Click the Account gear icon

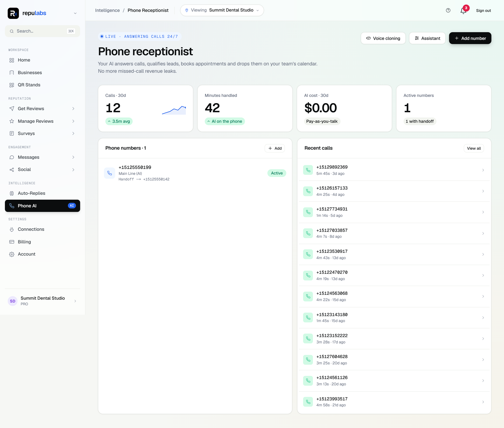(12, 254)
